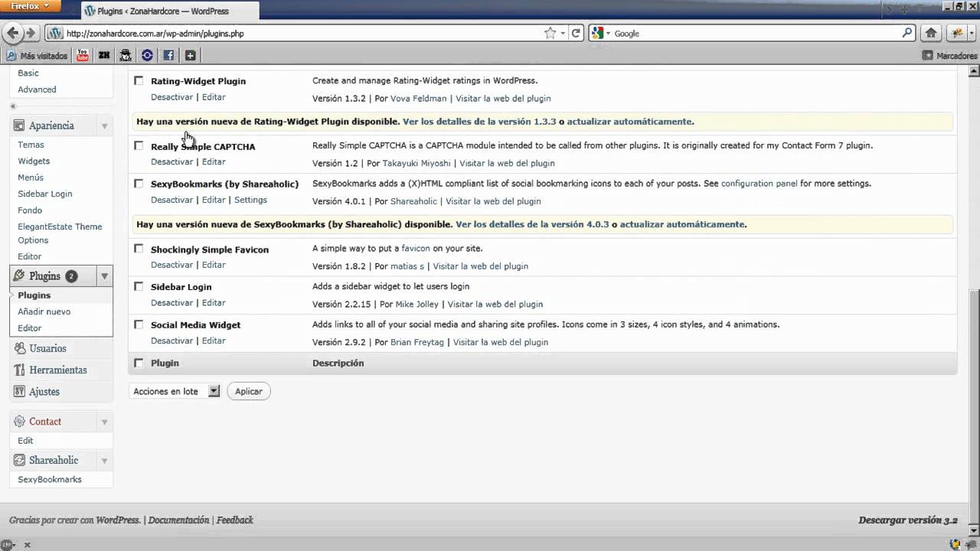Open the Documentación footer link
This screenshot has height=551, width=980.
(x=178, y=520)
